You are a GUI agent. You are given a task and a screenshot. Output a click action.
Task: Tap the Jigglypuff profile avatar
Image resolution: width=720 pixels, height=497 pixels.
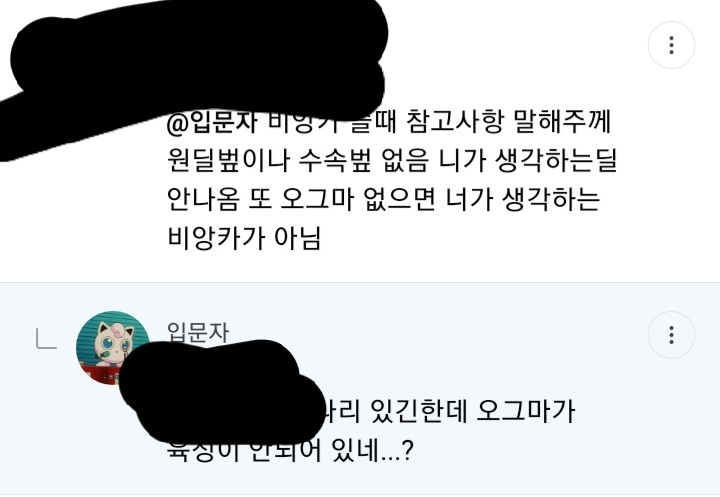[112, 347]
